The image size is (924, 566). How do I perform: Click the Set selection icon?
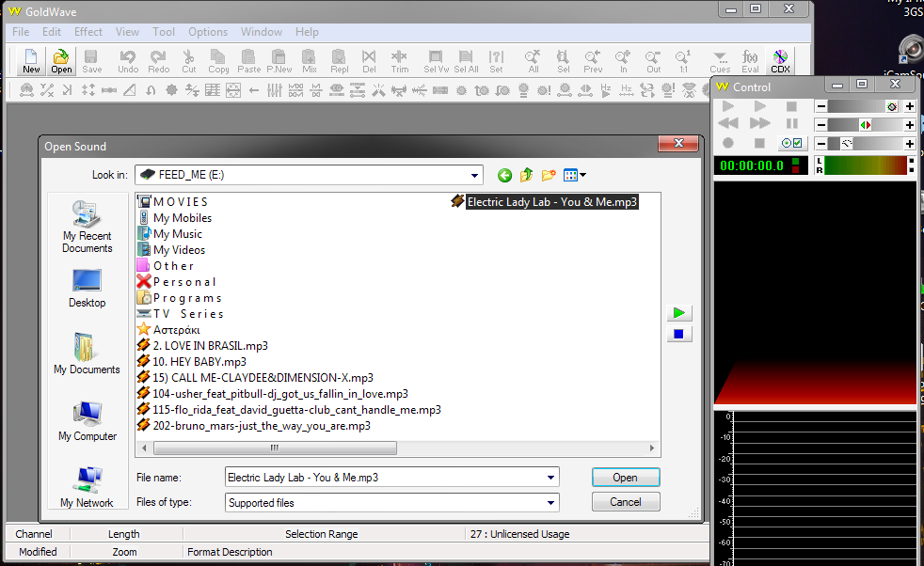[496, 61]
